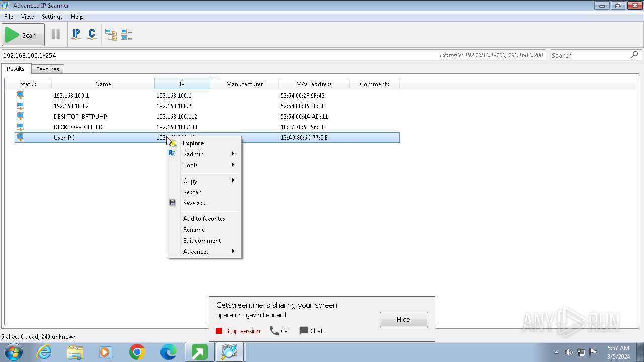644x362 pixels.
Task: Sort by Manufacturer column header
Action: (x=245, y=84)
